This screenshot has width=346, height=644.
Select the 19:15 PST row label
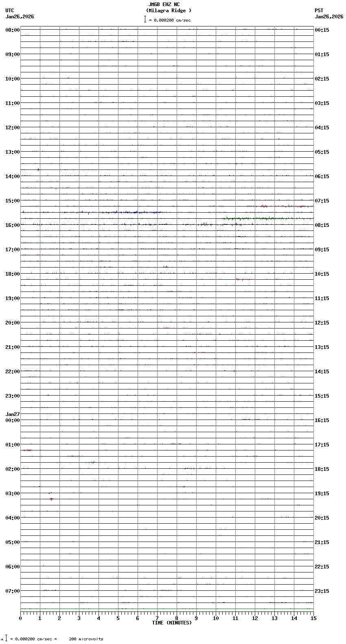coord(322,494)
